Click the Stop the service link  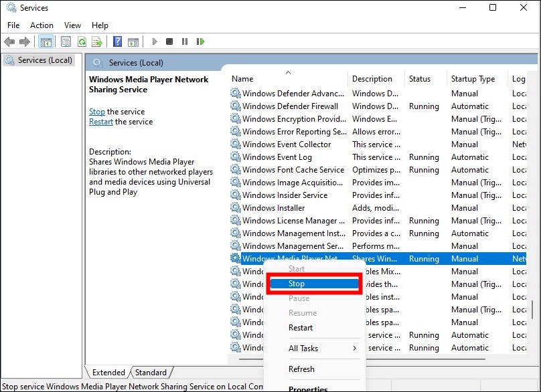(x=96, y=111)
